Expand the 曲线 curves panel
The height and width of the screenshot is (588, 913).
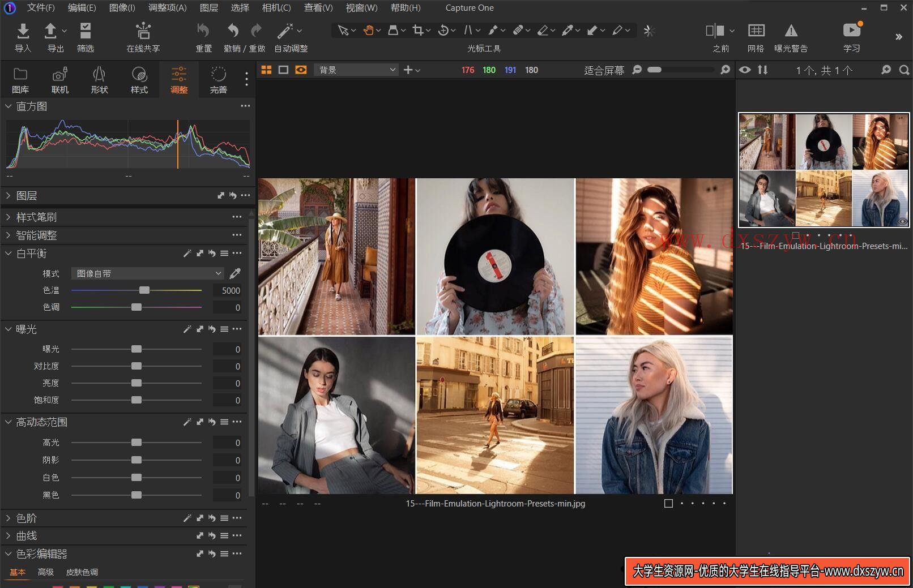8,535
